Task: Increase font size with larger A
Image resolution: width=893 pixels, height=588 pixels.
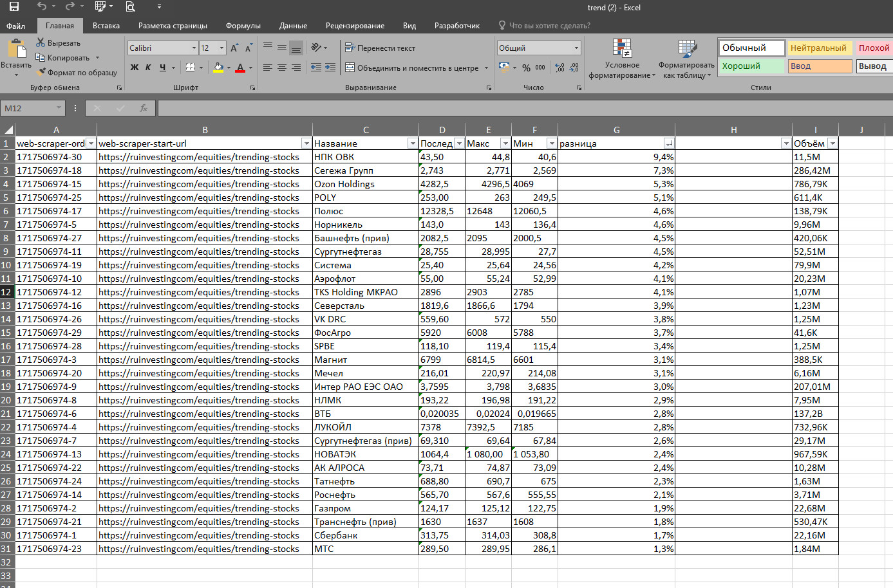Action: tap(234, 48)
